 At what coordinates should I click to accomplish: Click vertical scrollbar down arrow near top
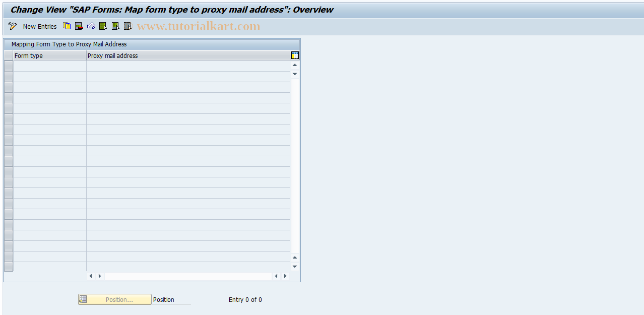point(295,74)
